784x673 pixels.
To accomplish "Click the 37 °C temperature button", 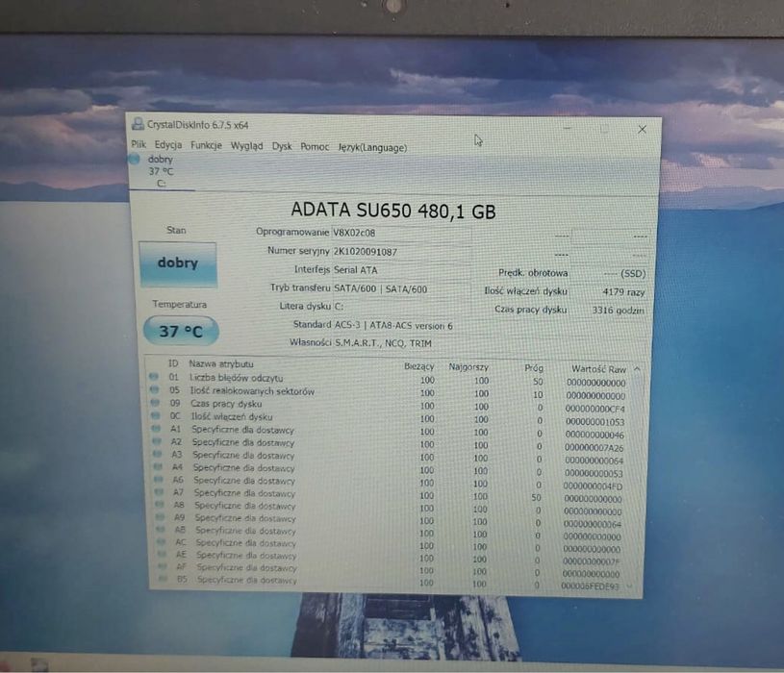I will (x=181, y=331).
